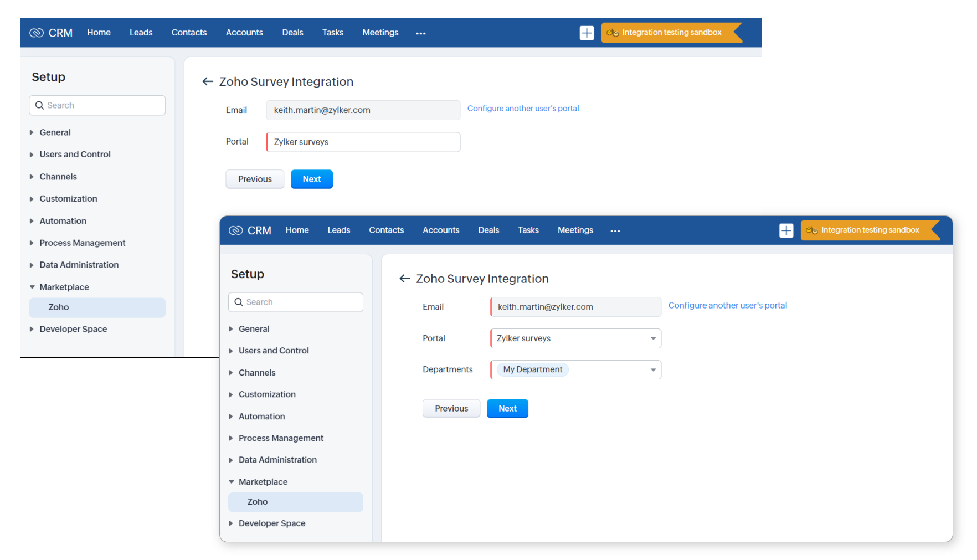Click the Previous button in the front window

tap(451, 408)
